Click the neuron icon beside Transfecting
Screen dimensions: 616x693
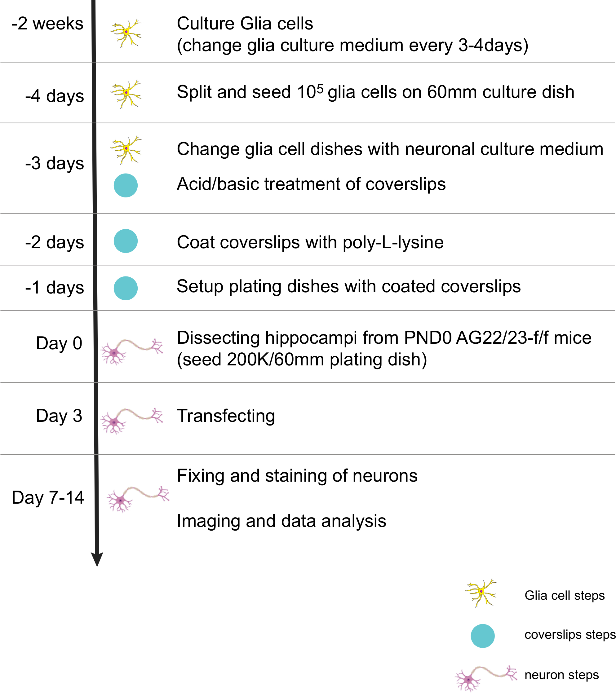click(x=132, y=420)
